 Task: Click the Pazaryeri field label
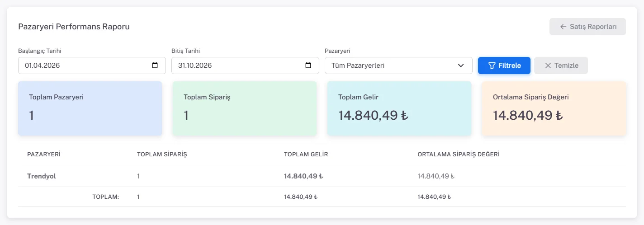(337, 51)
